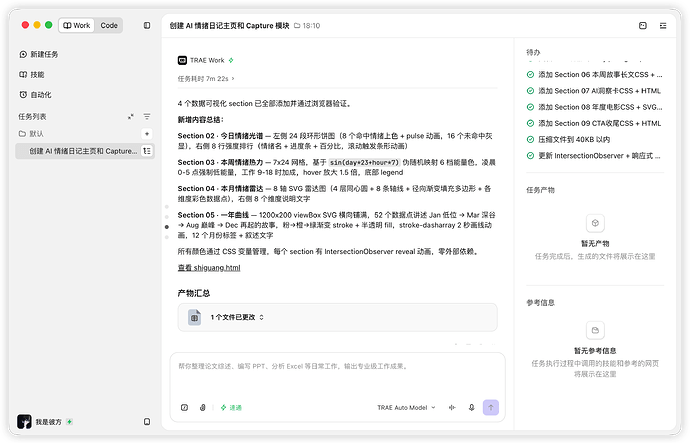Switch to the Code tab
The width and height of the screenshot is (690, 443).
coord(109,26)
